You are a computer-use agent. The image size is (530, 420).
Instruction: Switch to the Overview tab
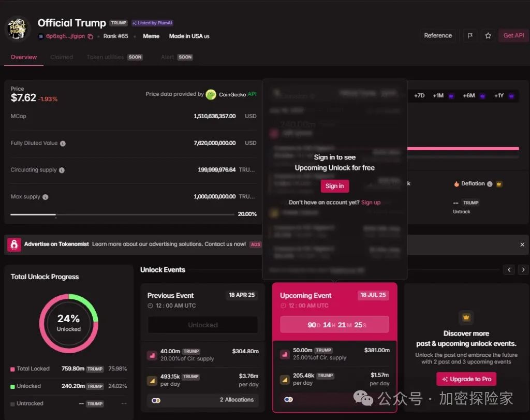pyautogui.click(x=24, y=57)
